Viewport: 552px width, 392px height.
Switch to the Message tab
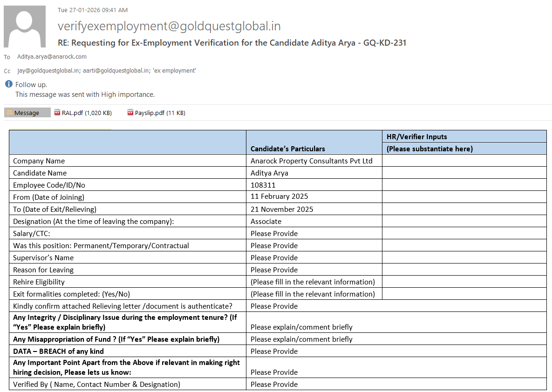pyautogui.click(x=27, y=113)
